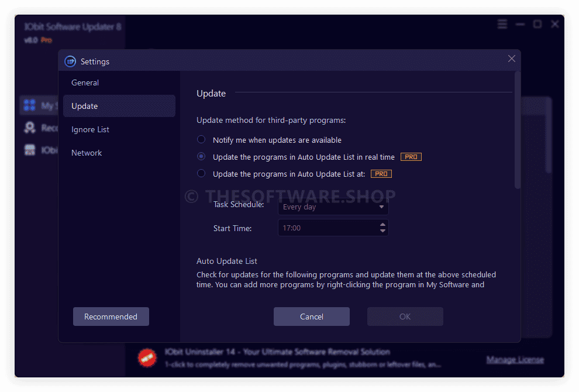
Task: Click the IObit products icon in sidebar
Action: coord(30,150)
